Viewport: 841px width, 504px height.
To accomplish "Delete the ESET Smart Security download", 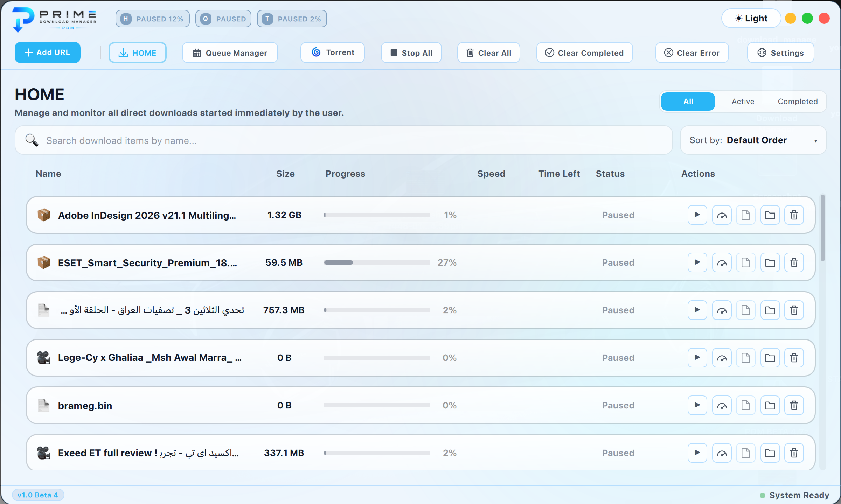I will [794, 262].
